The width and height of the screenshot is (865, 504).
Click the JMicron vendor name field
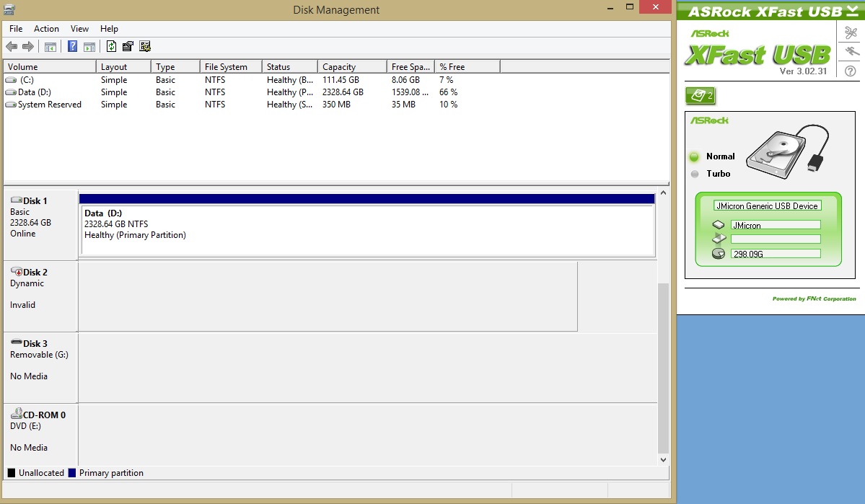point(776,225)
